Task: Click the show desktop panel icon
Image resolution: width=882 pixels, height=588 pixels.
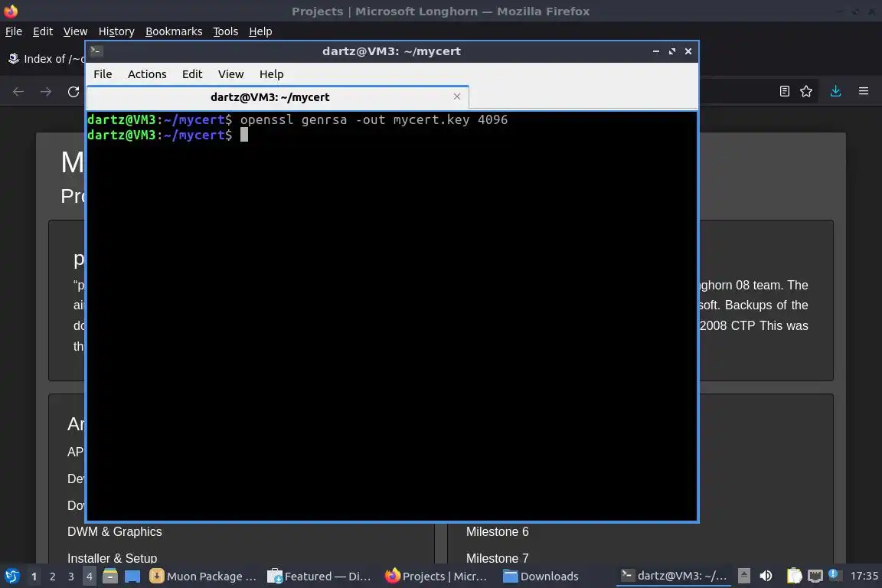Action: [x=132, y=577]
